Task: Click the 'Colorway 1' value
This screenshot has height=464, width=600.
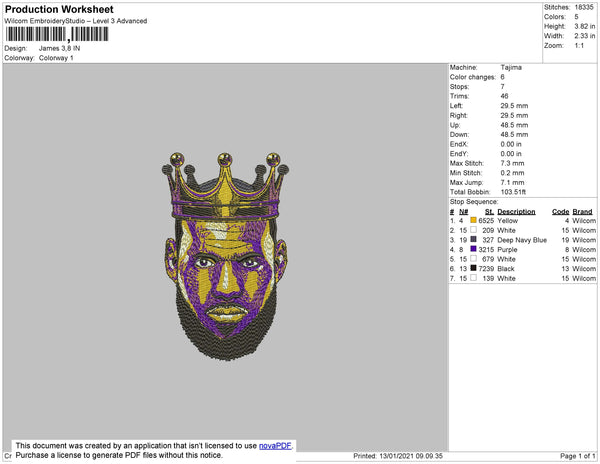Action: click(x=56, y=58)
